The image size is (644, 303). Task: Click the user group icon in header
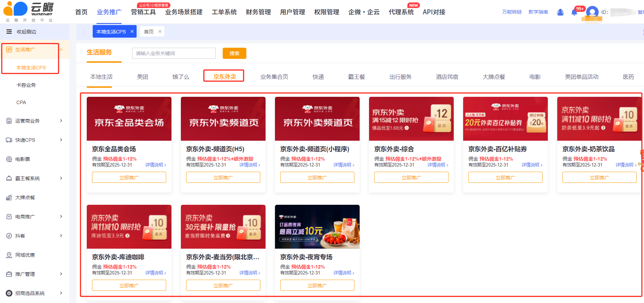pos(560,12)
